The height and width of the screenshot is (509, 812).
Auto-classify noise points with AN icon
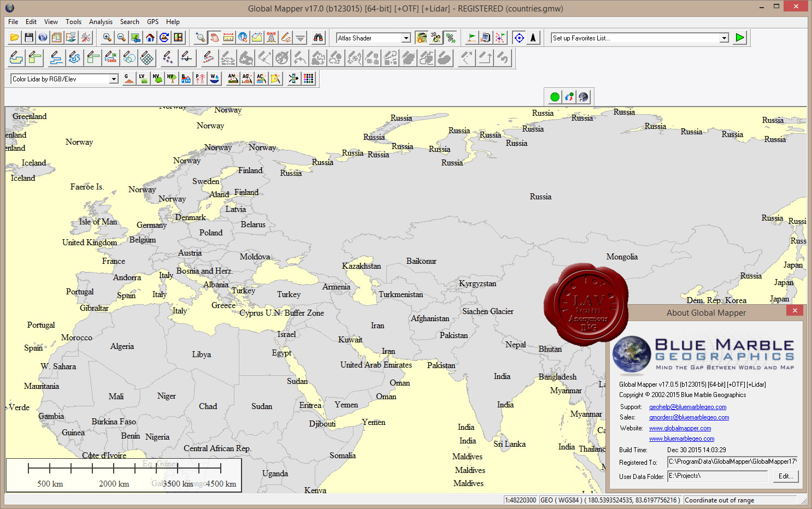coord(233,79)
